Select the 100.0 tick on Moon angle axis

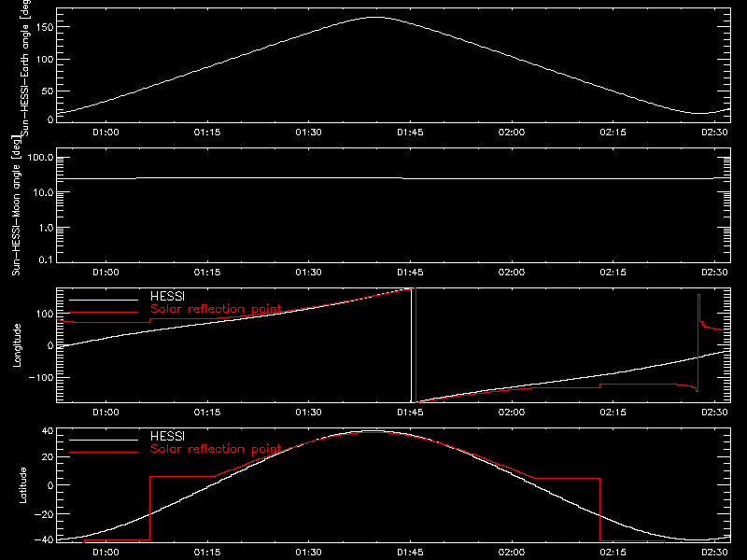click(40, 158)
